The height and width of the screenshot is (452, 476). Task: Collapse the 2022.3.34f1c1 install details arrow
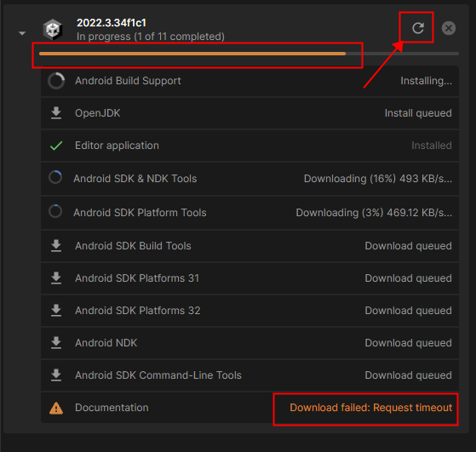coord(22,33)
